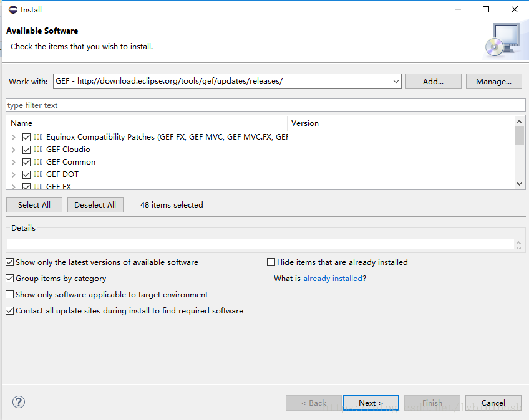Screen dimensions: 529x420
Task: Select the GEF DOT row text
Action: (62, 174)
